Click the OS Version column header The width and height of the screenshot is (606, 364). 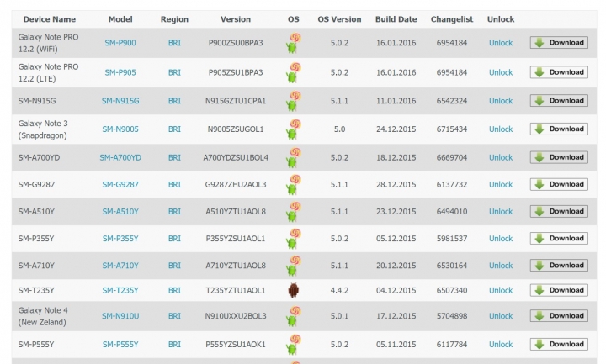tap(339, 19)
